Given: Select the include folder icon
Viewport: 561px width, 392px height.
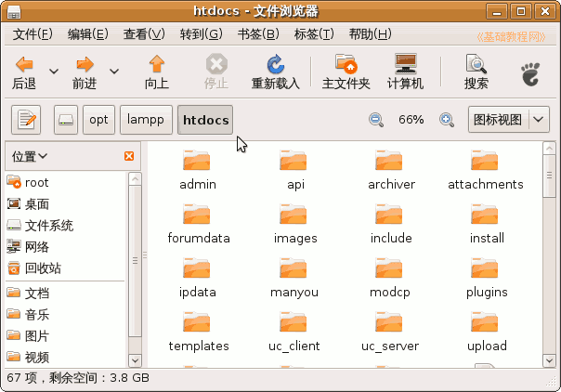Looking at the screenshot, I should [x=389, y=215].
